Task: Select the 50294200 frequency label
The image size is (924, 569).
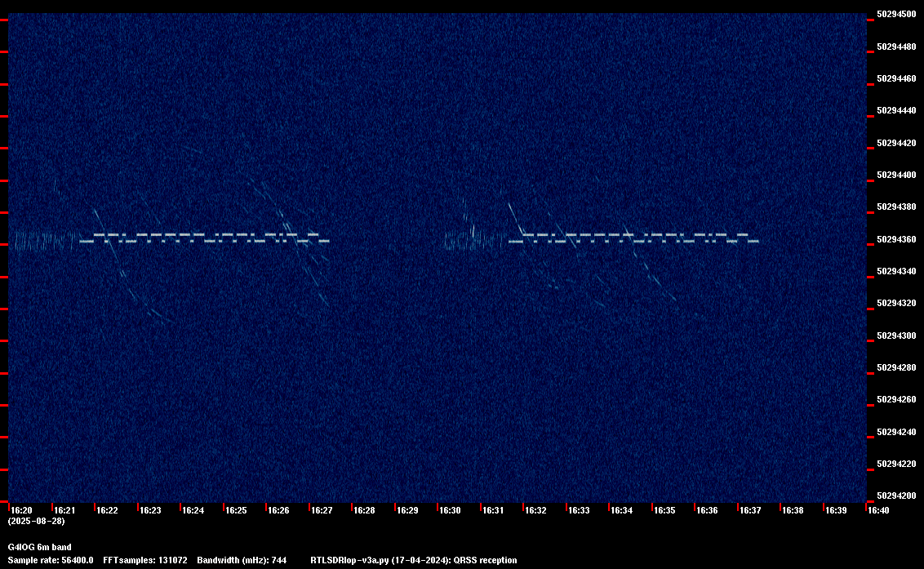Action: (x=896, y=496)
